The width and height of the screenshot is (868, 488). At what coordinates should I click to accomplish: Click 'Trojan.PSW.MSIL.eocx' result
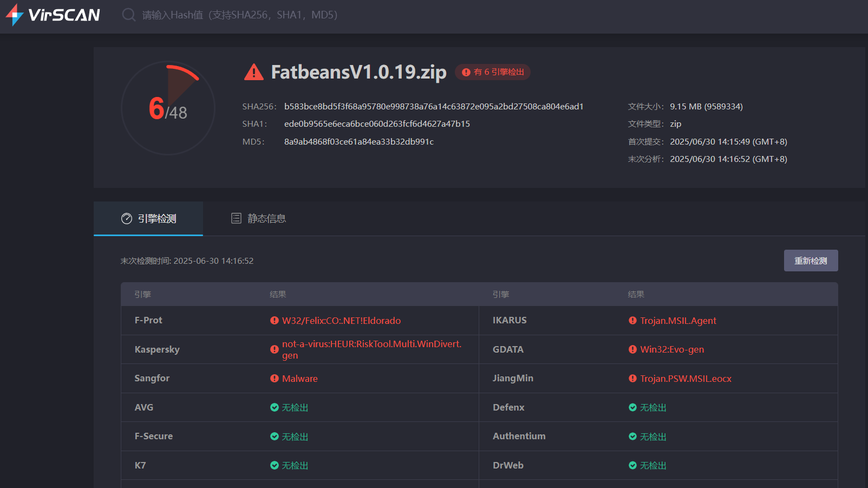coord(686,379)
